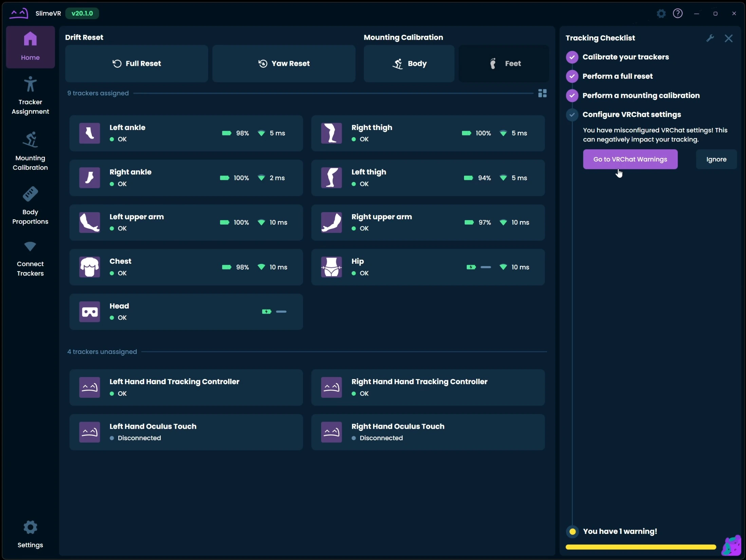
Task: Click the Hip body part icon
Action: (x=332, y=267)
